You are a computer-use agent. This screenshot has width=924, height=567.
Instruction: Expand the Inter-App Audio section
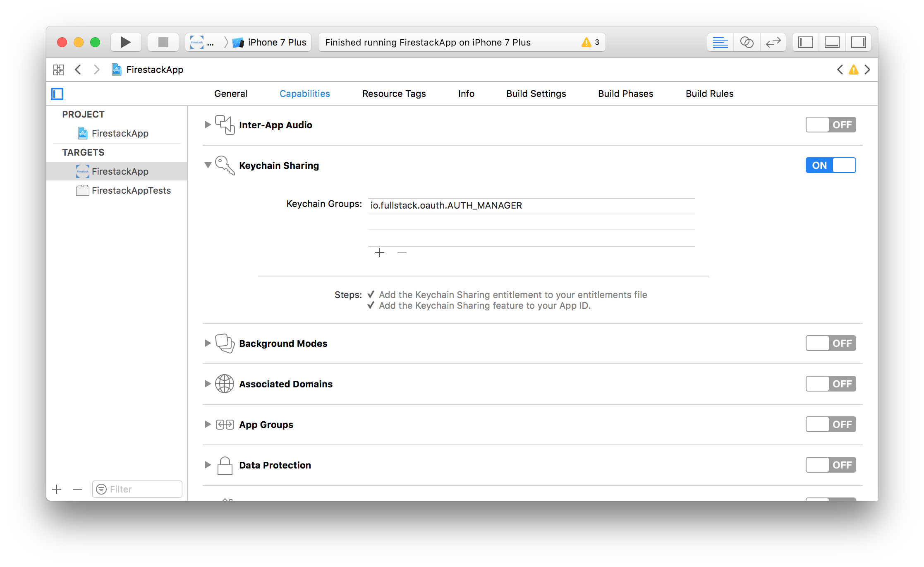pyautogui.click(x=208, y=125)
